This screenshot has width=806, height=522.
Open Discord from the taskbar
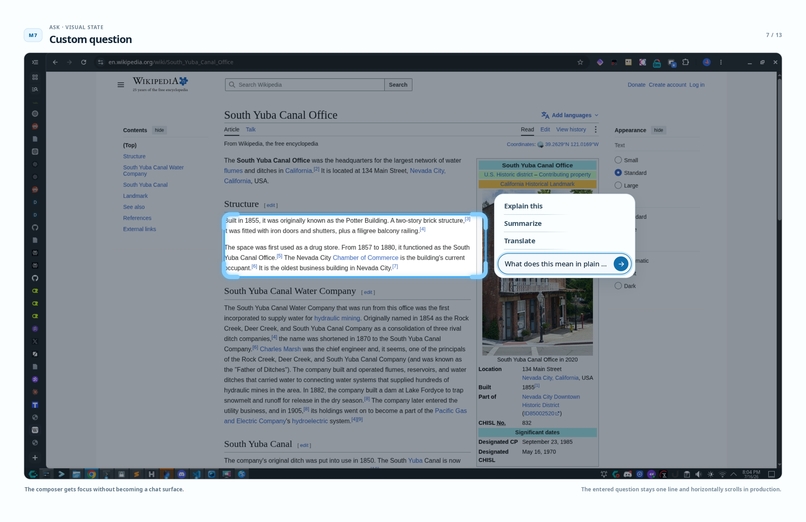click(181, 474)
